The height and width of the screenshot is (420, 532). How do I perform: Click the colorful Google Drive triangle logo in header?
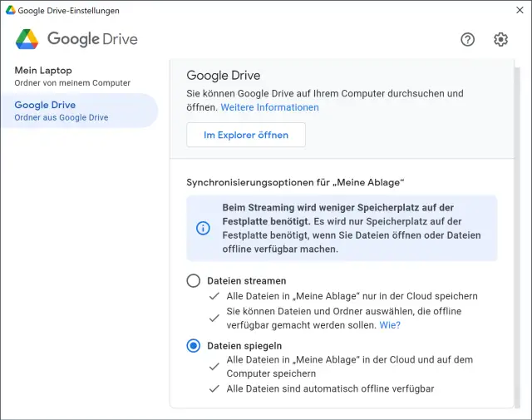[27, 39]
